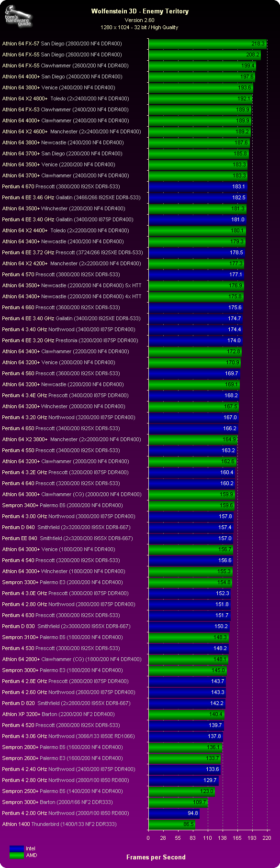Click the 'Pentium 4 660 Prescott' row label
280x868 pixels.
[61, 307]
